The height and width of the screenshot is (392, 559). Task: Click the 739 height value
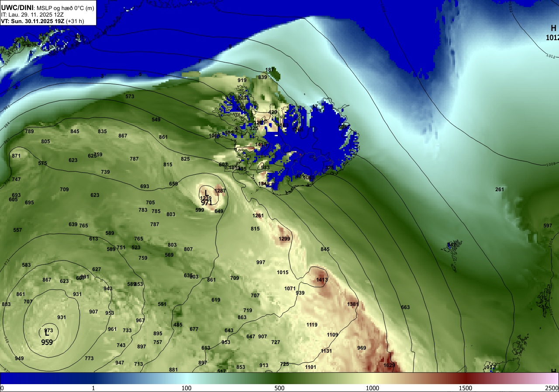[105, 172]
